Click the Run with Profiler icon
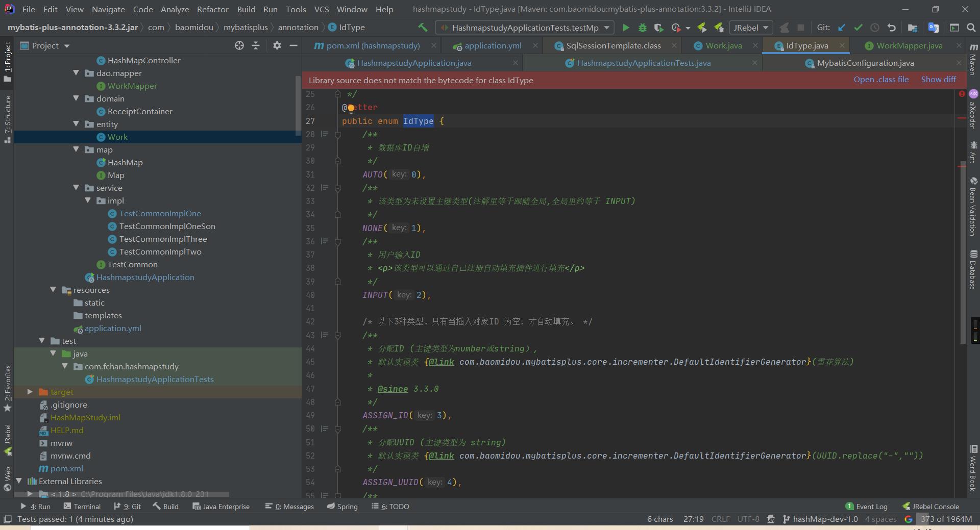Viewport: 980px width, 530px height. (676, 28)
